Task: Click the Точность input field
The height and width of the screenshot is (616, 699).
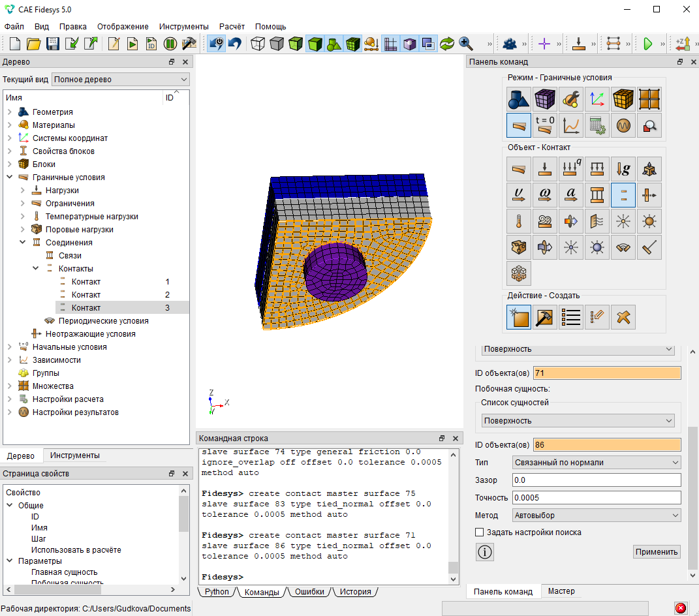Action: coord(597,497)
